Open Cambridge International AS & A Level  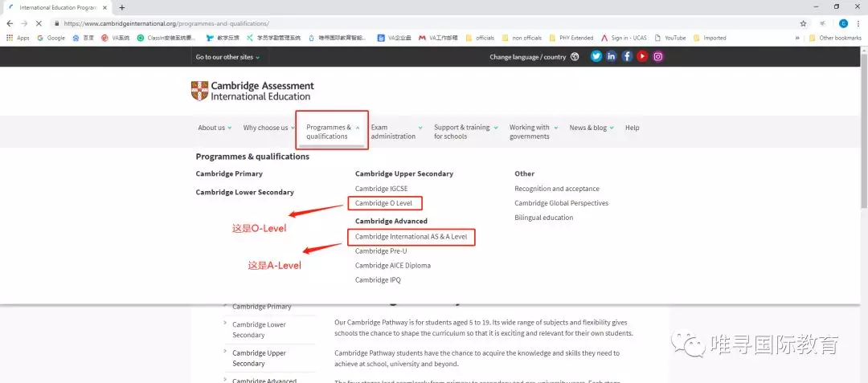(x=411, y=237)
